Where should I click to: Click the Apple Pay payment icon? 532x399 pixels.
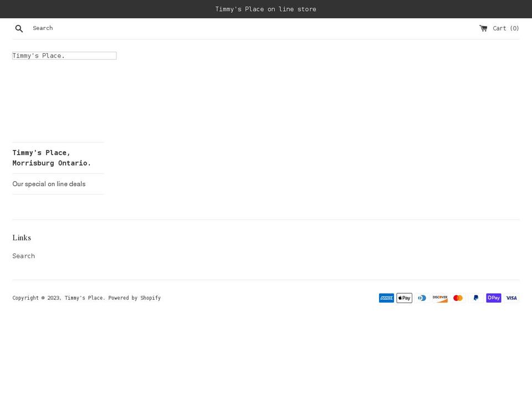point(404,298)
